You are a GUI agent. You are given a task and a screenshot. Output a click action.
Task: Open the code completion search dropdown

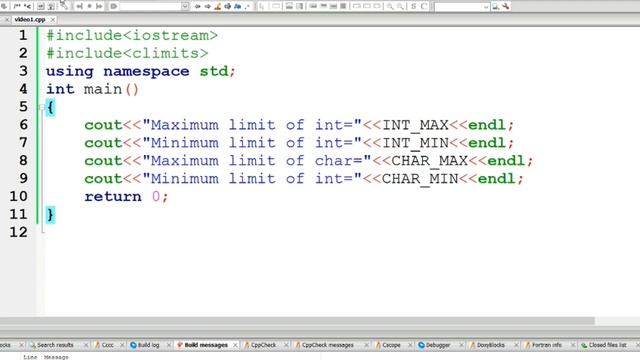click(185, 7)
